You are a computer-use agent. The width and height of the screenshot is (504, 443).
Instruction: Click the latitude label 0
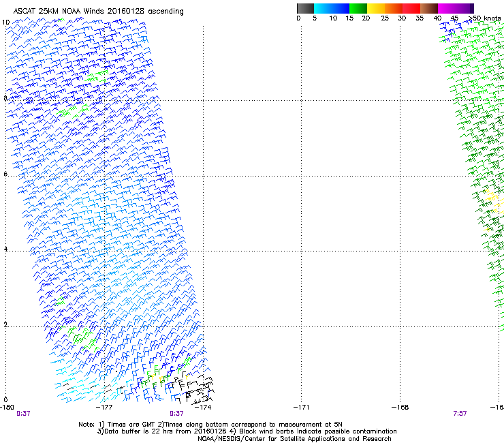[5, 400]
